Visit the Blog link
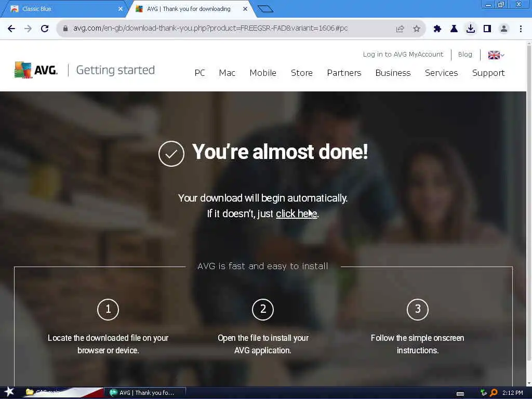Screen dimensions: 532x399 coord(465,54)
